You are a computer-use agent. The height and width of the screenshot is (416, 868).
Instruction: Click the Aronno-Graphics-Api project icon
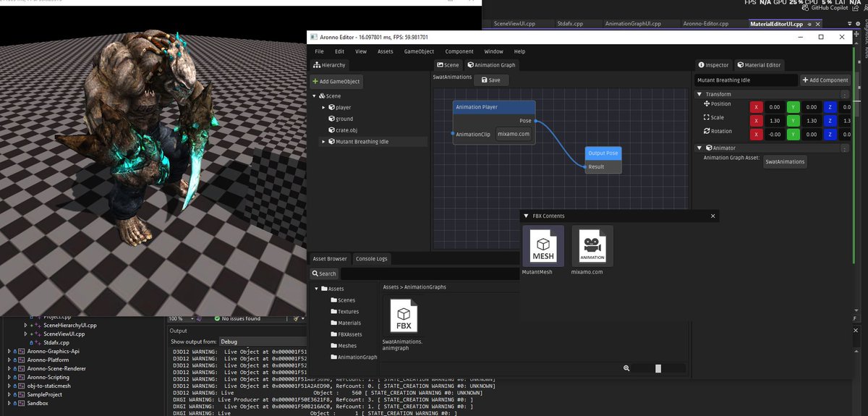[x=21, y=352]
